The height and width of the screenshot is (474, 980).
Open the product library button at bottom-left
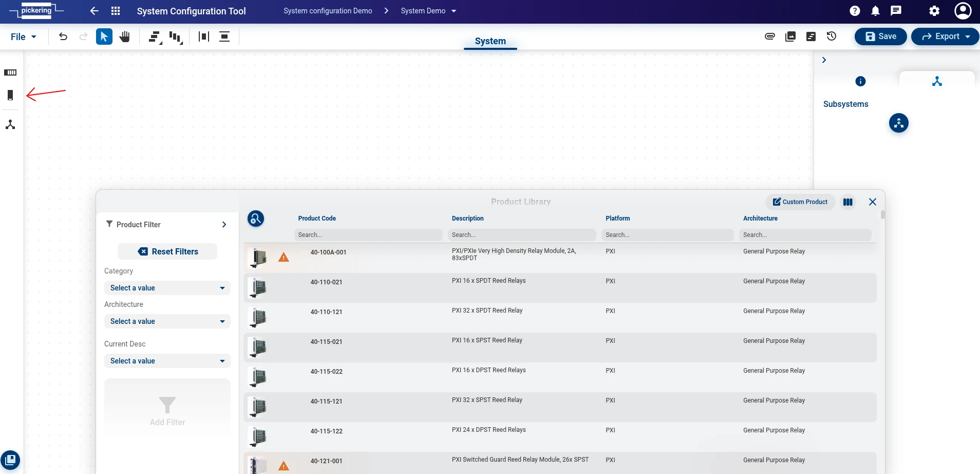pyautogui.click(x=10, y=460)
